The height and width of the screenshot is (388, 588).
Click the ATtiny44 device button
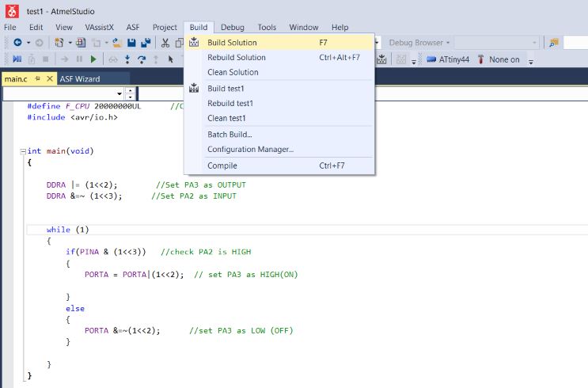point(448,59)
